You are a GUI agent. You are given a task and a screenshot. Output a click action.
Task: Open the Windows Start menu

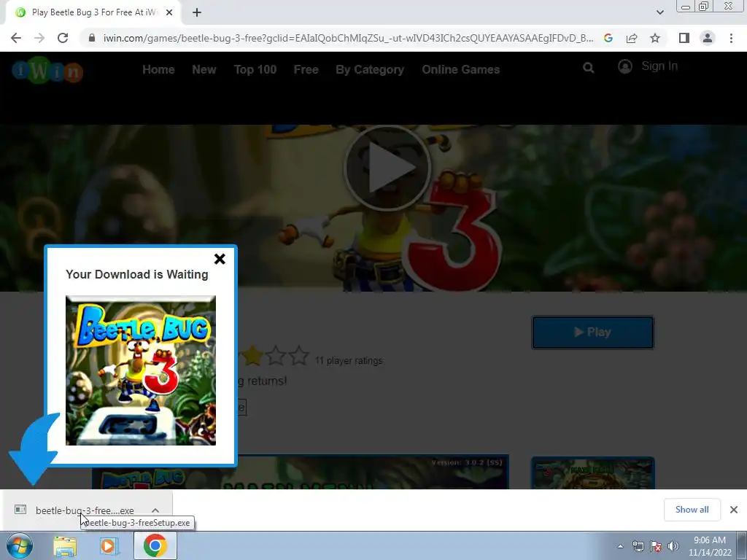pyautogui.click(x=19, y=545)
